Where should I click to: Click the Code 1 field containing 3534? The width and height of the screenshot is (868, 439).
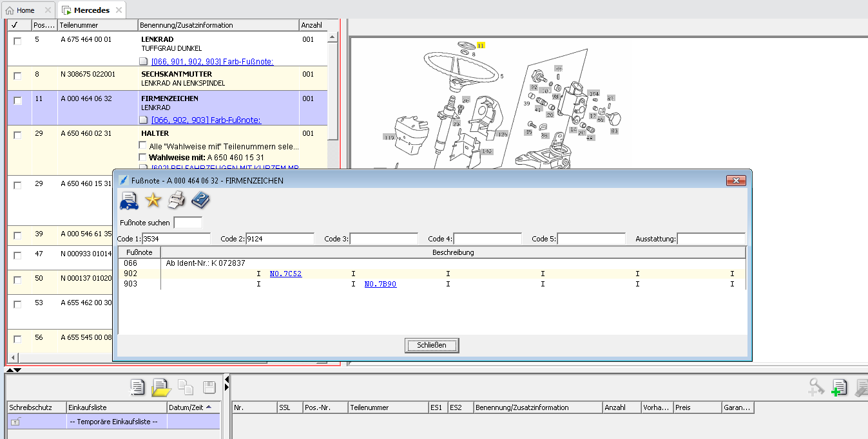point(176,239)
